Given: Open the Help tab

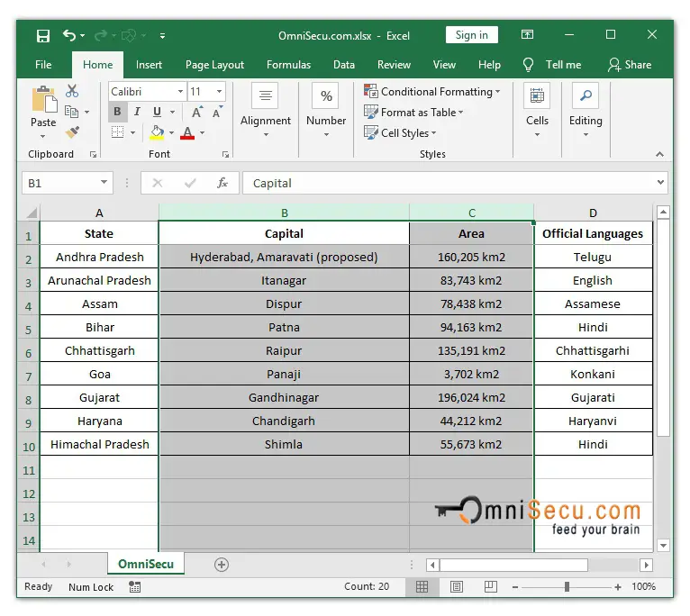Looking at the screenshot, I should [489, 65].
